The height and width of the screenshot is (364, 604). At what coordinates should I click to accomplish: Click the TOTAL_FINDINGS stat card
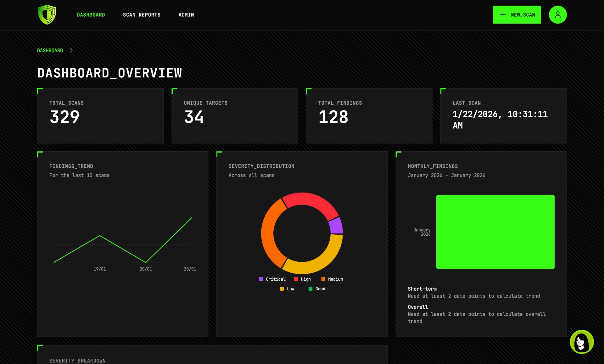pos(369,116)
